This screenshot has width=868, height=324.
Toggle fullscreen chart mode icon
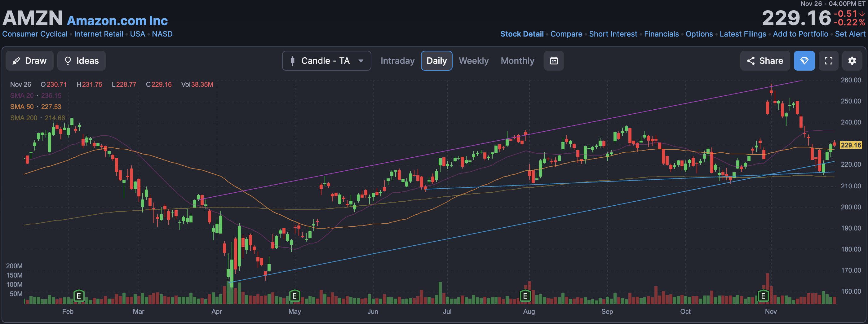tap(828, 61)
